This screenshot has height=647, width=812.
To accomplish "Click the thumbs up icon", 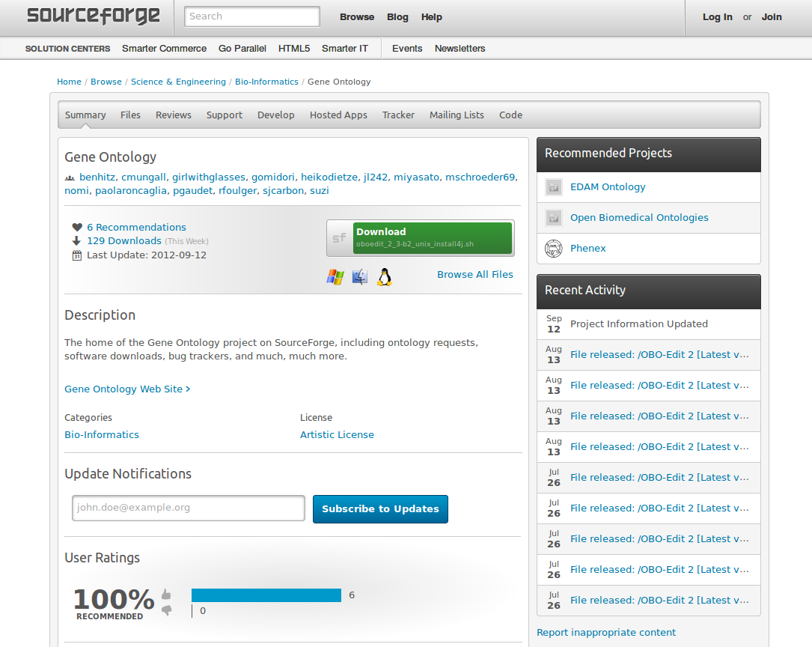I will (x=166, y=594).
